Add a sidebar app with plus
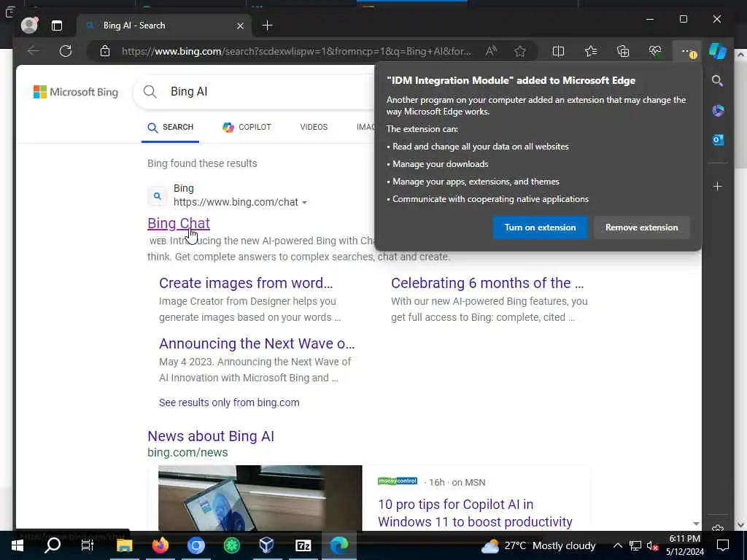The image size is (747, 560). (x=718, y=186)
